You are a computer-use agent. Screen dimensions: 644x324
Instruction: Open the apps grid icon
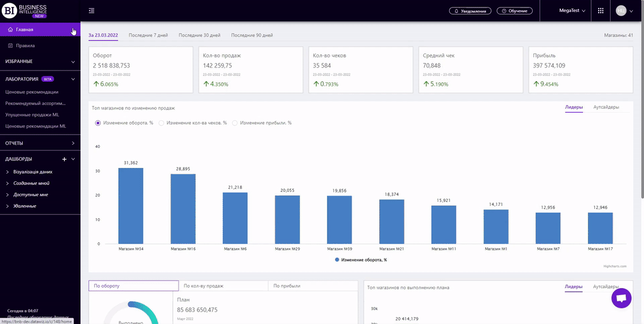[x=601, y=11]
